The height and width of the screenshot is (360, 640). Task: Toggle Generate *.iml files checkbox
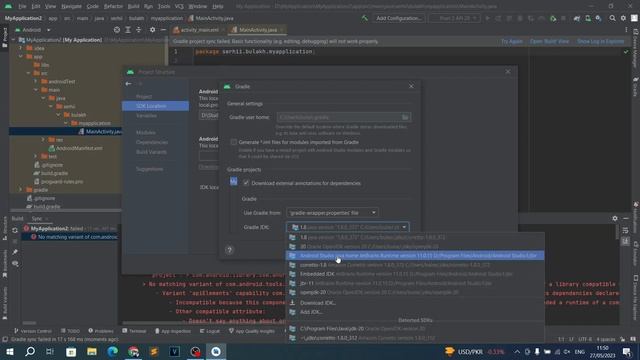click(x=233, y=142)
